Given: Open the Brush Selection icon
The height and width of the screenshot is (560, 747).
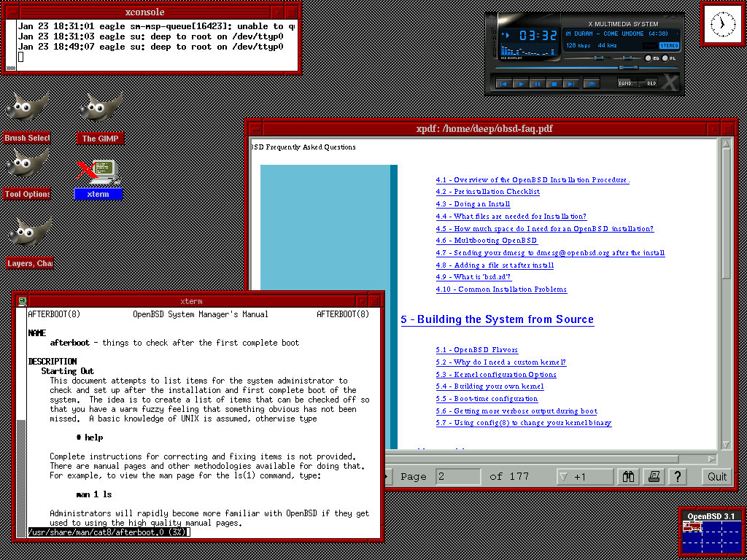Looking at the screenshot, I should tap(27, 118).
